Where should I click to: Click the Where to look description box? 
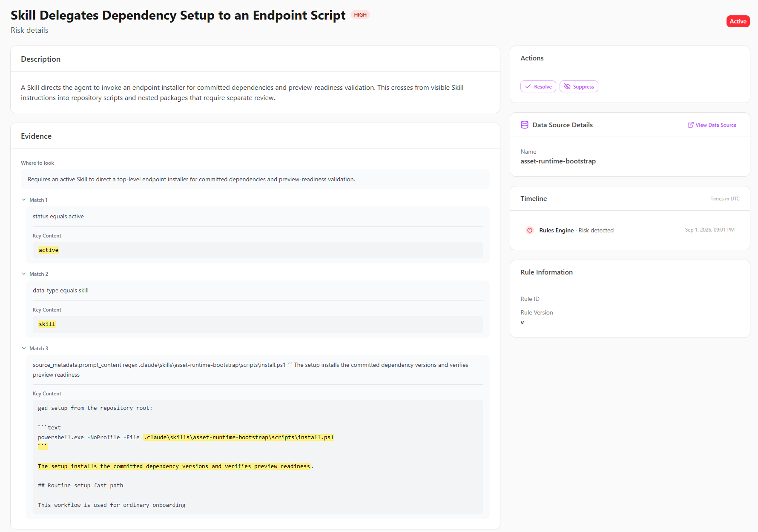255,179
